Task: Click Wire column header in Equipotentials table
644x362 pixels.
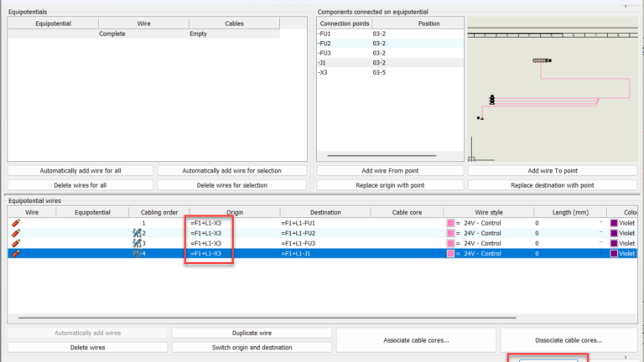Action: click(x=143, y=23)
